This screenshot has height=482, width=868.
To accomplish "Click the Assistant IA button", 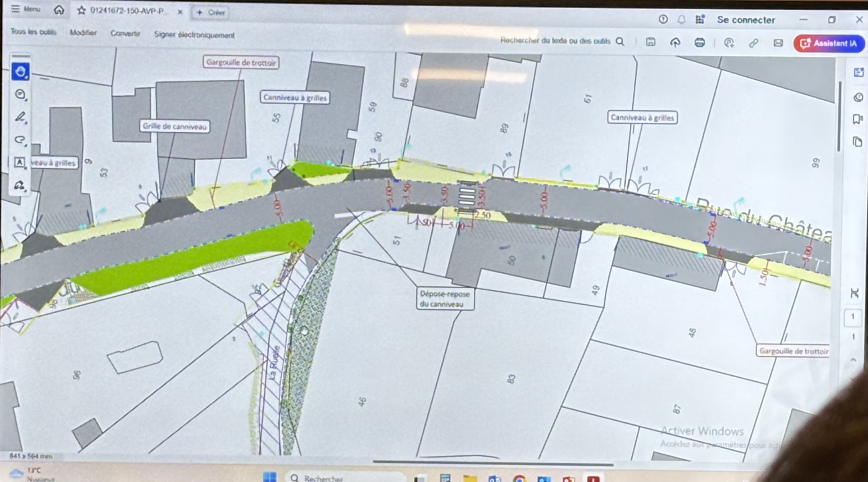I will point(828,44).
